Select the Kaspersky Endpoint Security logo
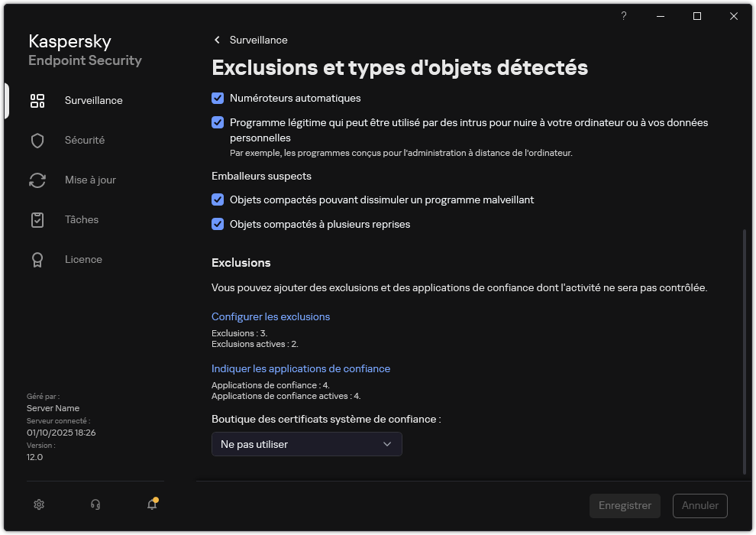Viewport: 756px width, 535px height. 84,50
